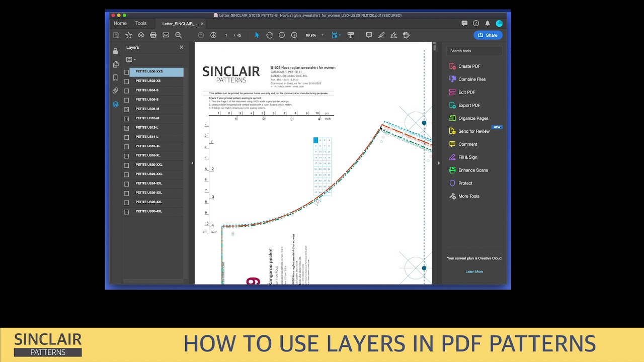Toggle visibility of PETITE US08-M layer
This screenshot has height=362, width=644.
(126, 109)
